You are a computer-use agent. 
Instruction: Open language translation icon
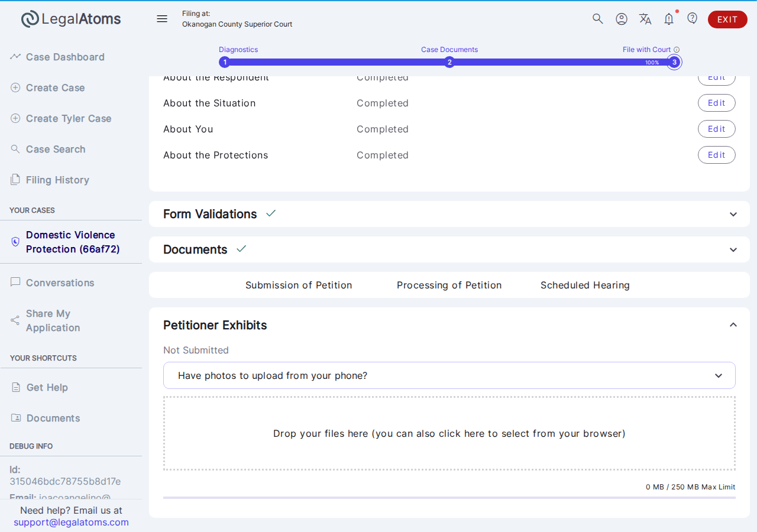coord(645,19)
